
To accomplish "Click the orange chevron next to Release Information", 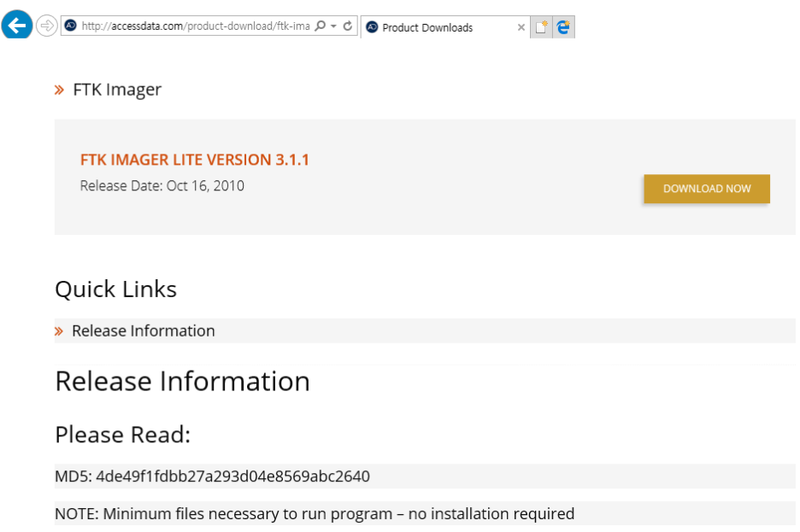I will 59,331.
